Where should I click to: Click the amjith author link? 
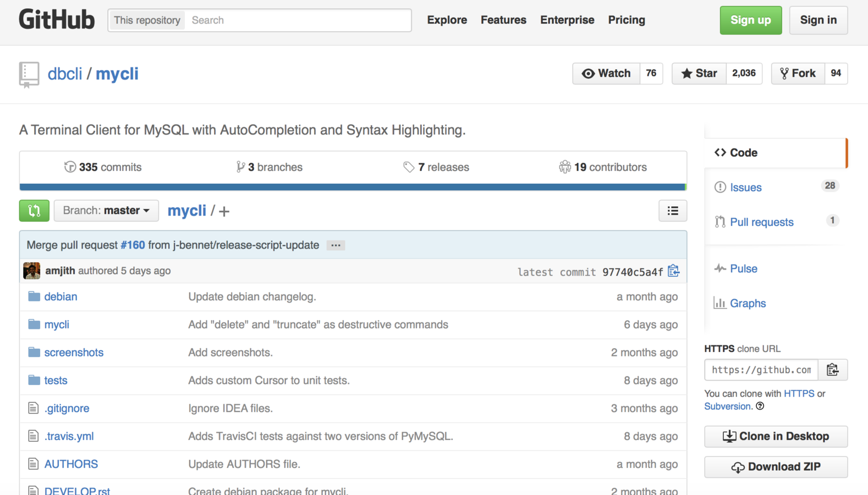pos(60,271)
